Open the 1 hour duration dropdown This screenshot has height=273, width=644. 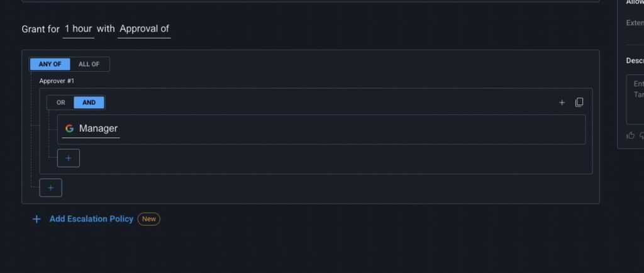(78, 29)
